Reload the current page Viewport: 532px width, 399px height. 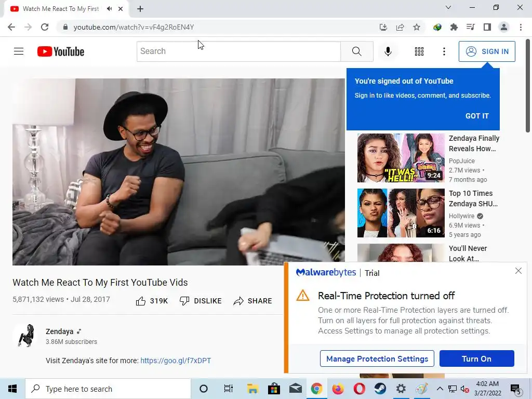(45, 27)
